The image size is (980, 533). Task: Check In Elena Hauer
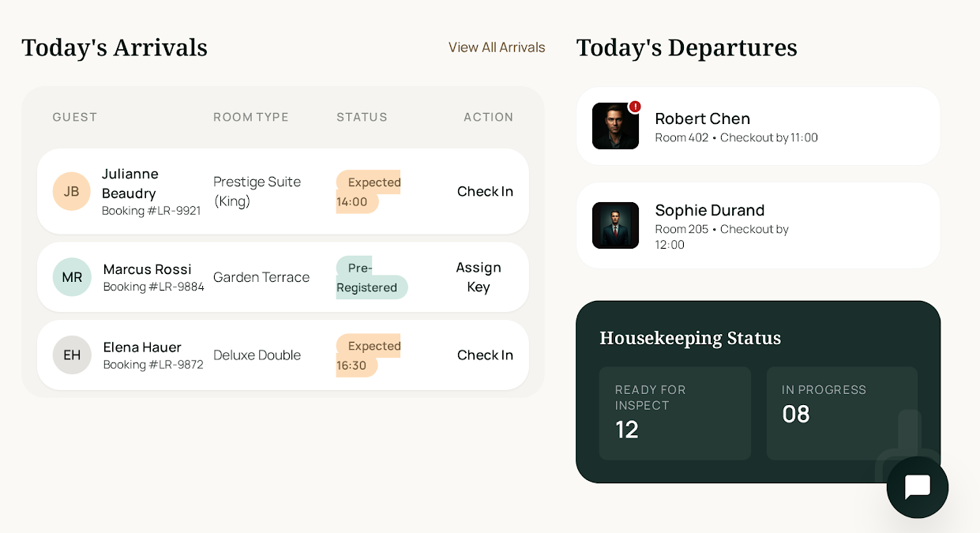point(485,355)
